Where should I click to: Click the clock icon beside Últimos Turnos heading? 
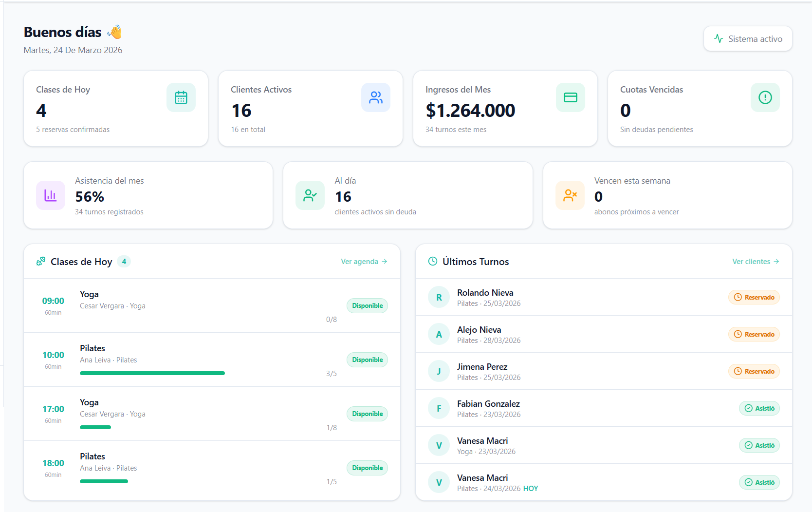coord(433,261)
